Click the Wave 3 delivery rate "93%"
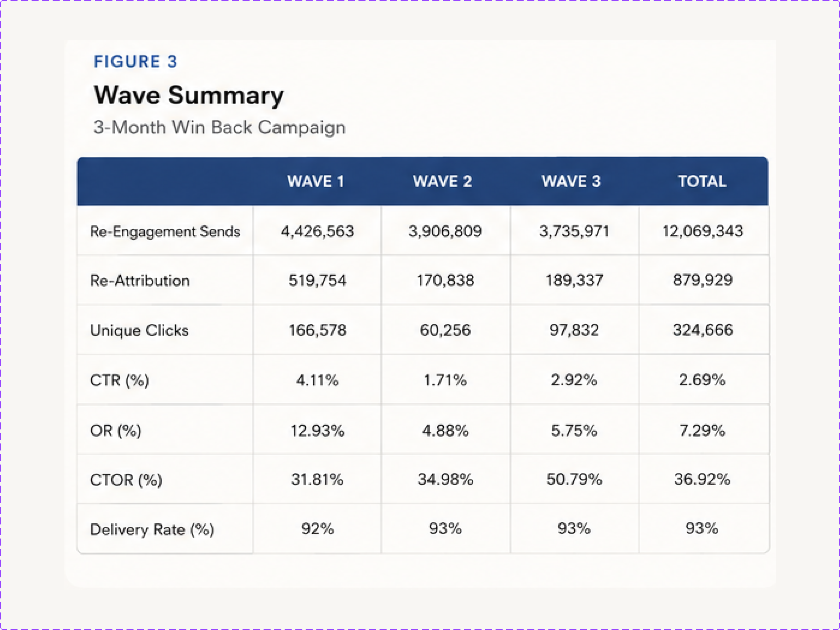This screenshot has height=630, width=840. pos(574,528)
